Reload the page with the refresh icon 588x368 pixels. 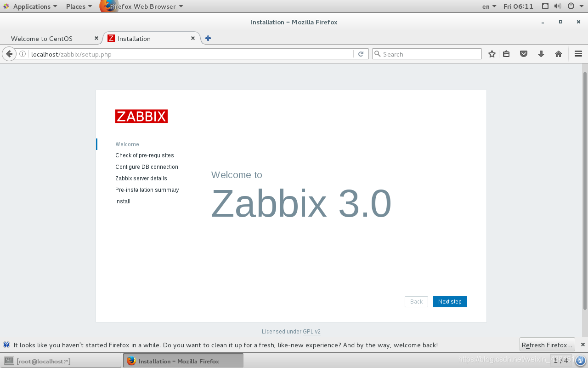point(361,54)
